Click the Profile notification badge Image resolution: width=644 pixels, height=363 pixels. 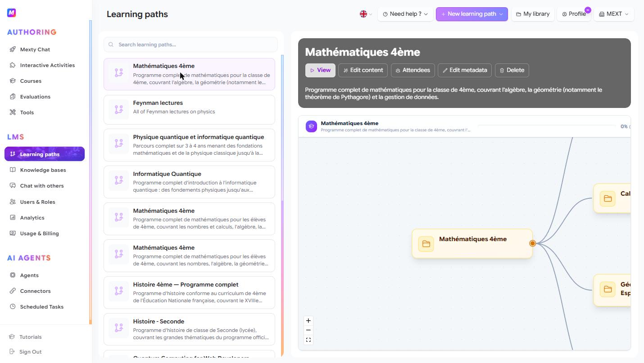pos(588,10)
